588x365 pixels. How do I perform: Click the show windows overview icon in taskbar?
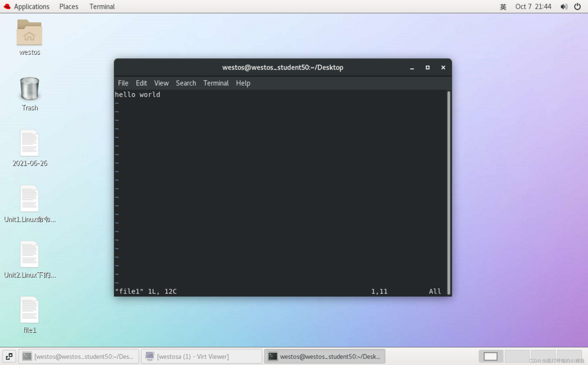[x=9, y=356]
